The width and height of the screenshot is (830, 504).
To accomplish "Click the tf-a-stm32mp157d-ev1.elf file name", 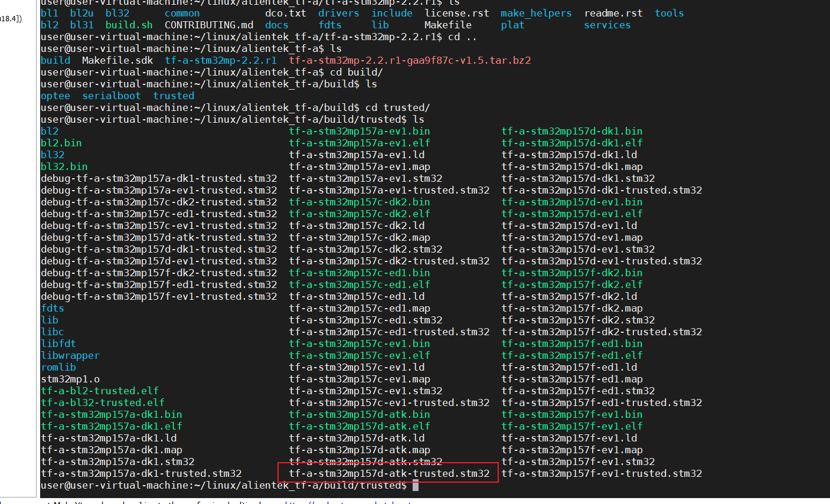I will pyautogui.click(x=572, y=214).
